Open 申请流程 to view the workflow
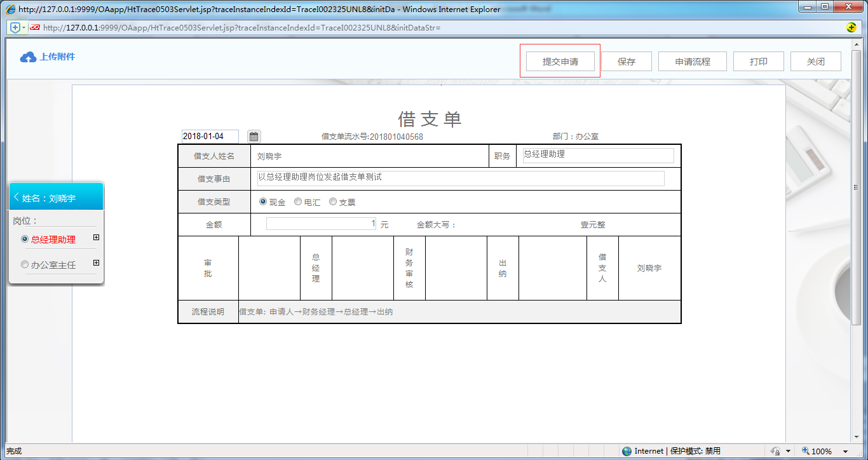The width and height of the screenshot is (868, 460). pos(692,61)
